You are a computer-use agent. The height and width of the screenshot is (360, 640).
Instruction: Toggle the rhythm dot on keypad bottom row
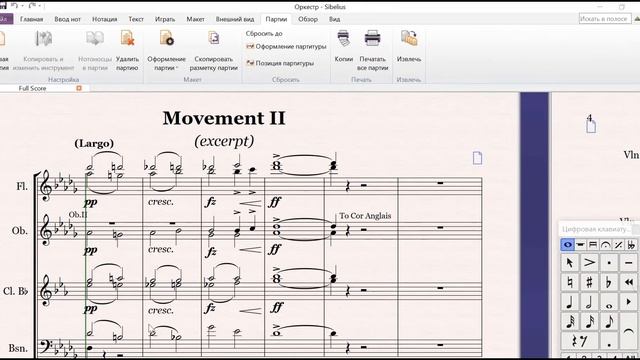tap(609, 341)
